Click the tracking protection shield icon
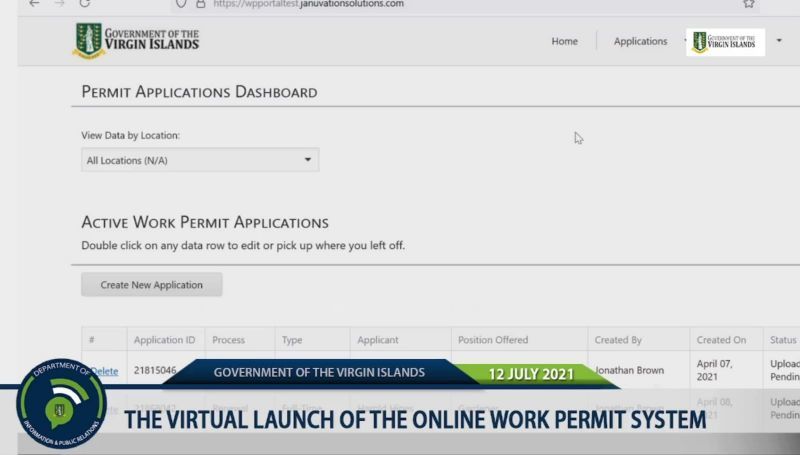Viewport: 800px width, 455px height. 181,4
